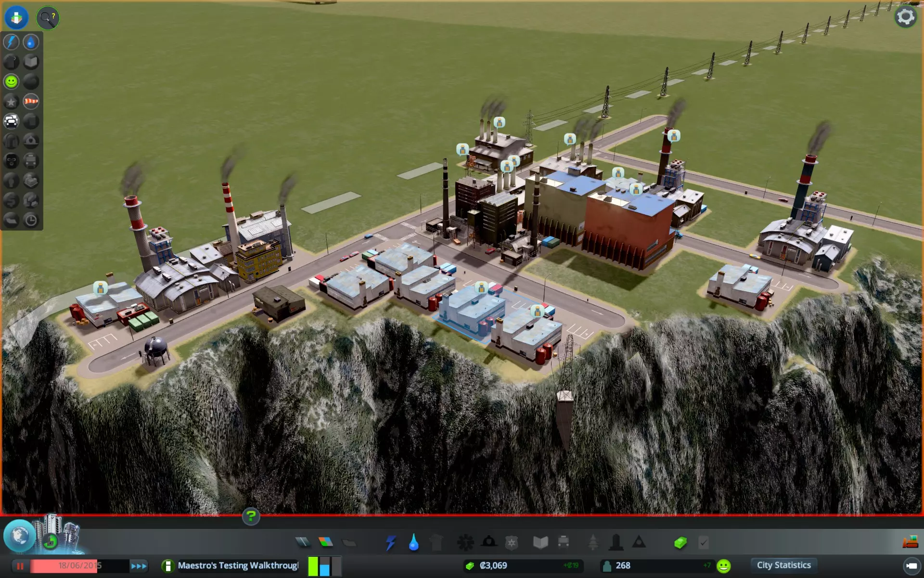Image resolution: width=924 pixels, height=578 pixels.
Task: Expand the info views panel button
Action: click(17, 18)
